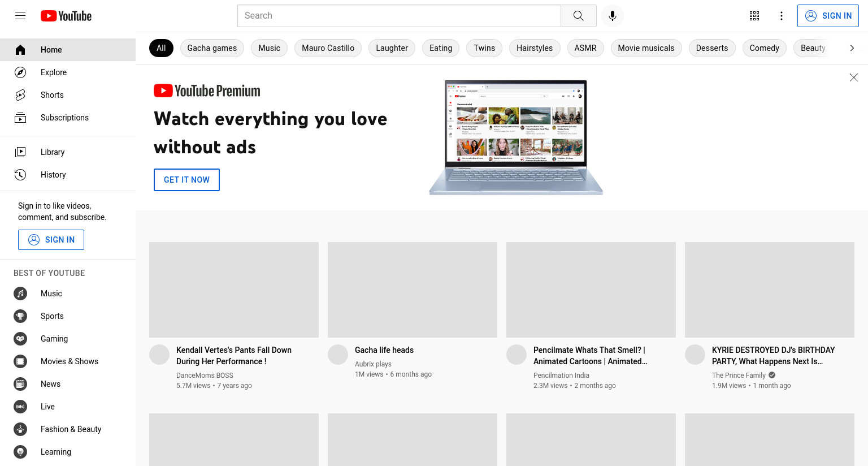This screenshot has width=868, height=466.
Task: Click the Gaming controller icon
Action: 20,339
